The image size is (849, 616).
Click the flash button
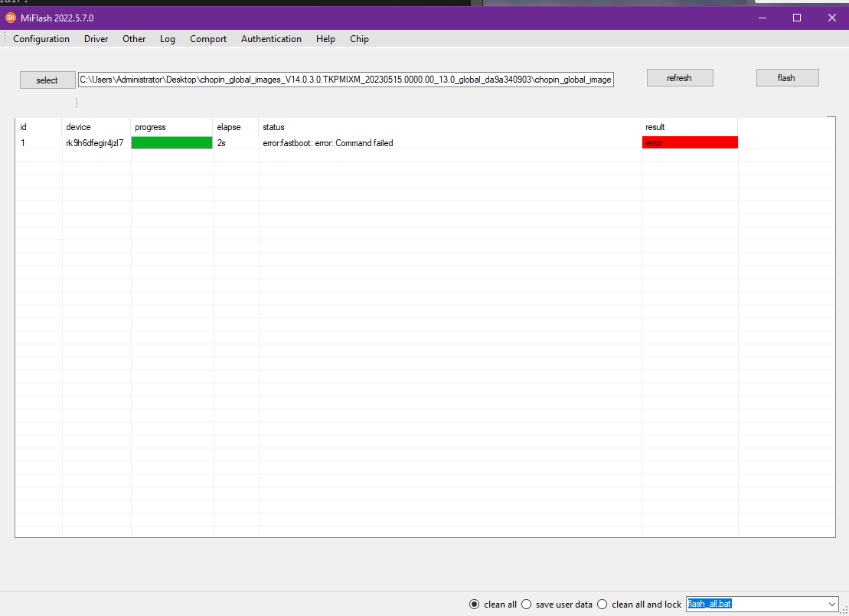[787, 78]
